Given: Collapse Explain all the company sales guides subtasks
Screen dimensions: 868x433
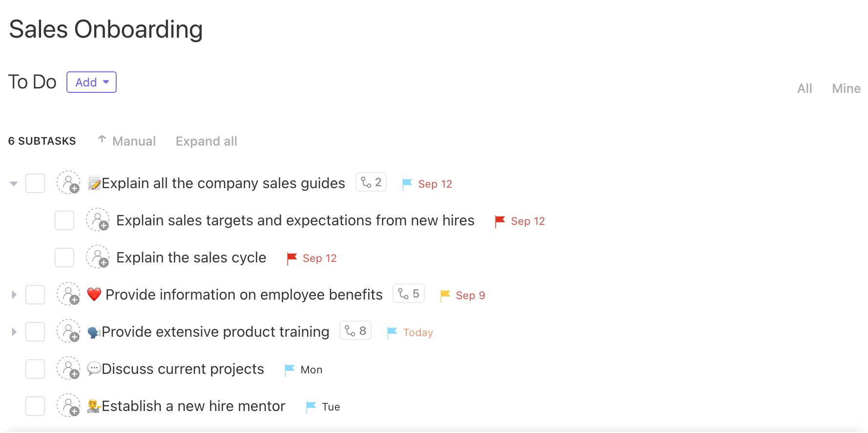Looking at the screenshot, I should (14, 184).
